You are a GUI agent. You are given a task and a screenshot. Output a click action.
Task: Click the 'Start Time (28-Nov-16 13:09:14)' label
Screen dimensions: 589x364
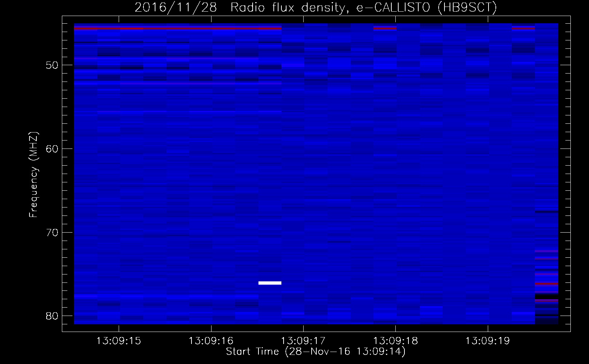(x=316, y=352)
